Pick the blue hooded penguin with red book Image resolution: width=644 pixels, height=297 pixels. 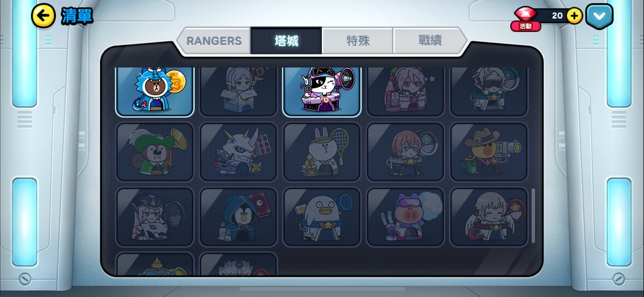(238, 217)
